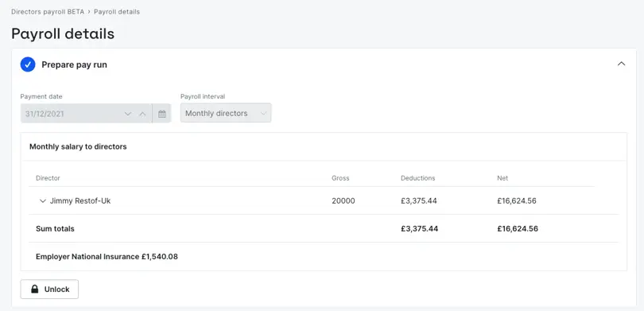Image resolution: width=644 pixels, height=311 pixels.
Task: Click Jimmy Restof-Uk's deductions £3,375.44
Action: point(419,201)
